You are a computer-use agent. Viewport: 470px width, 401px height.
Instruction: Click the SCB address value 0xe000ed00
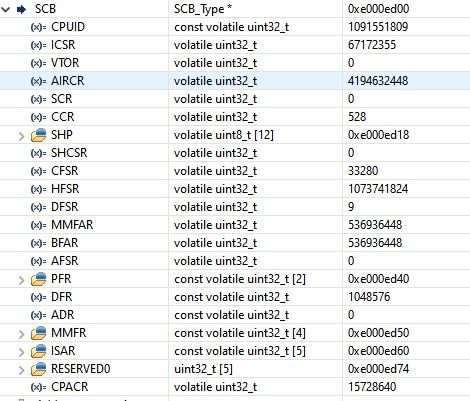tap(378, 9)
